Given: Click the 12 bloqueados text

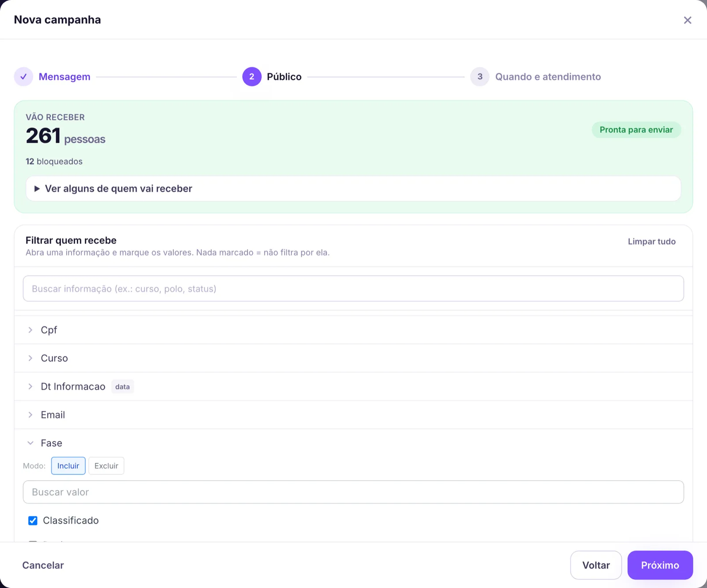Looking at the screenshot, I should (x=54, y=161).
